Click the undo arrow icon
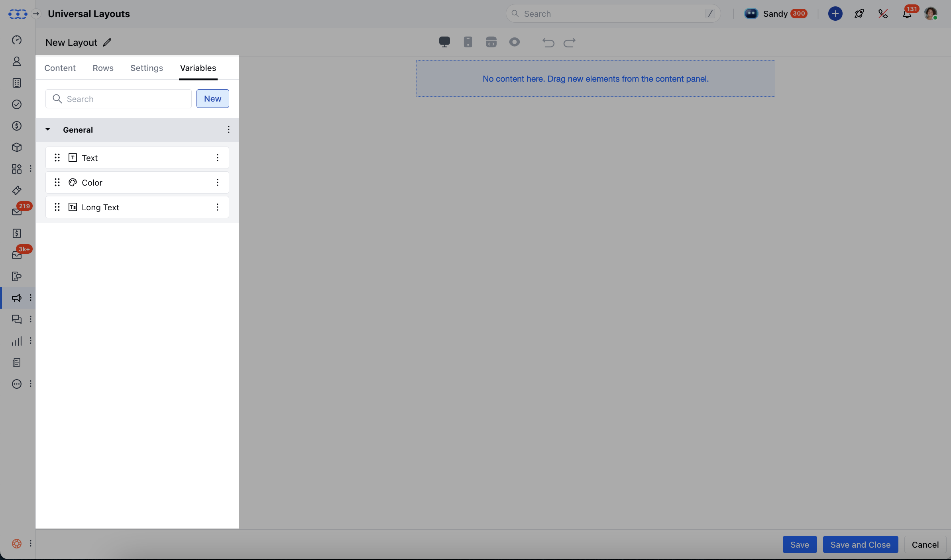The image size is (951, 560). point(548,42)
